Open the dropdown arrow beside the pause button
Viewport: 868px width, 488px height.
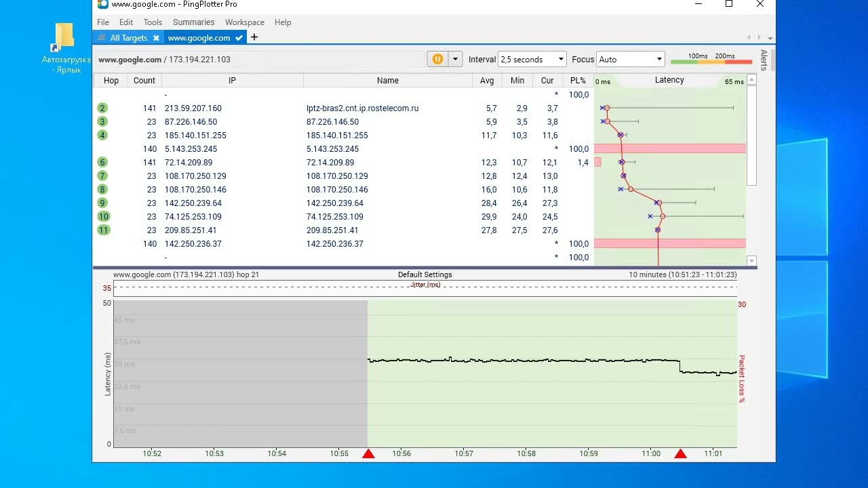coord(456,60)
